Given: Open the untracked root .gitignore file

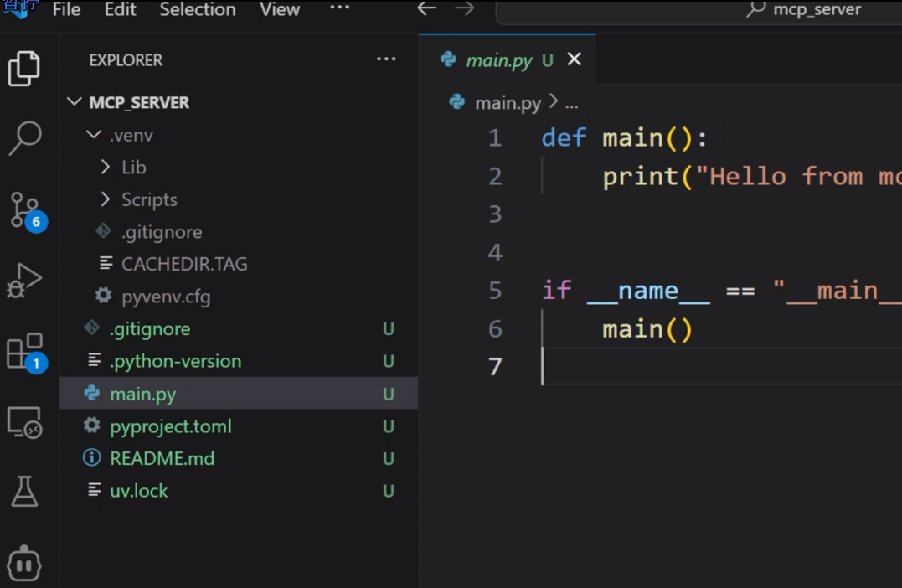Looking at the screenshot, I should (239, 328).
